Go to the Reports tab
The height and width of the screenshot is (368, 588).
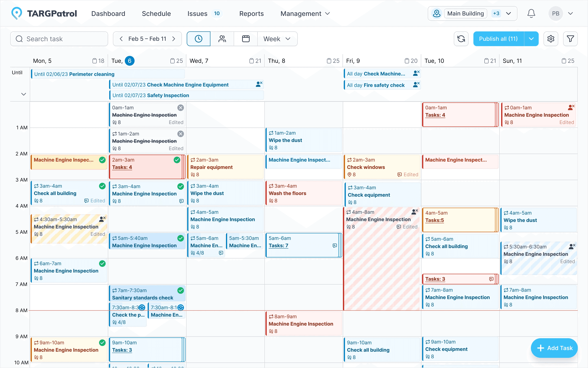[x=252, y=13]
